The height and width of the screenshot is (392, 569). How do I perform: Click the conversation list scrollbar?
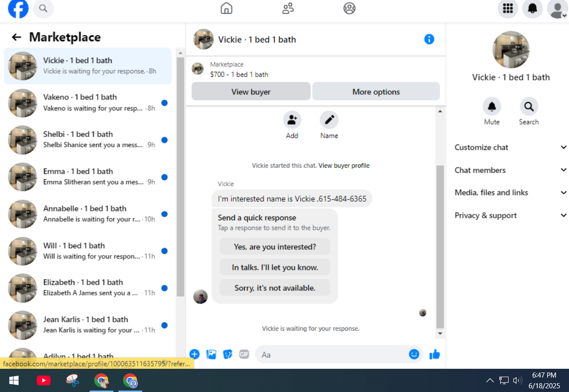coord(180,176)
